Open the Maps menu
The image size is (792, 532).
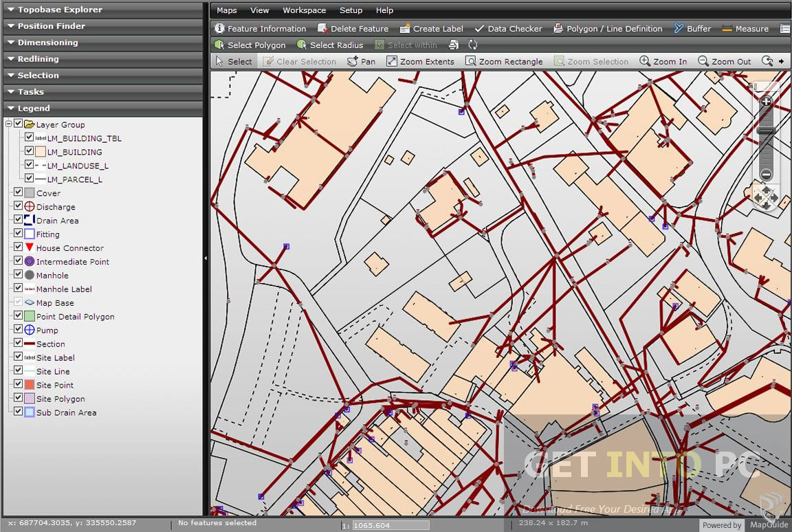tap(226, 10)
